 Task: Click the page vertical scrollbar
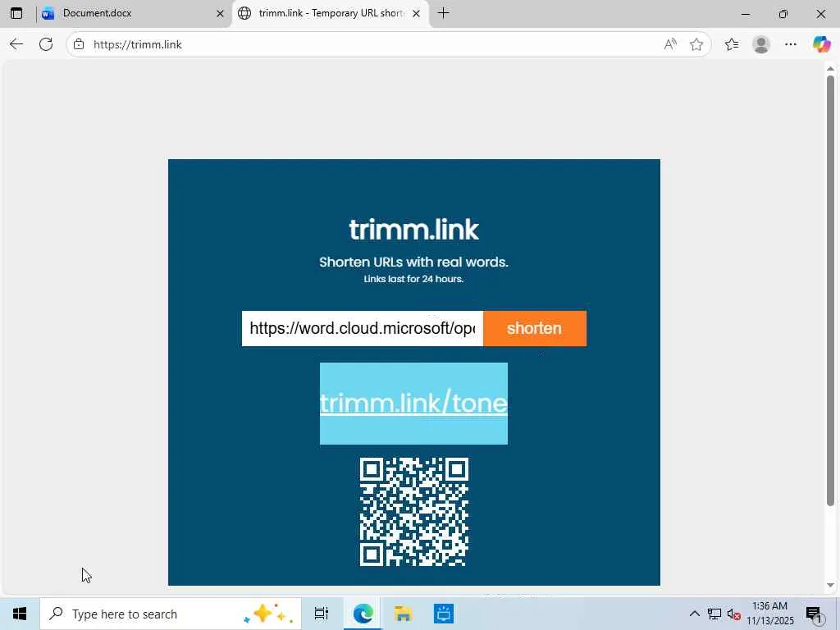click(x=830, y=290)
